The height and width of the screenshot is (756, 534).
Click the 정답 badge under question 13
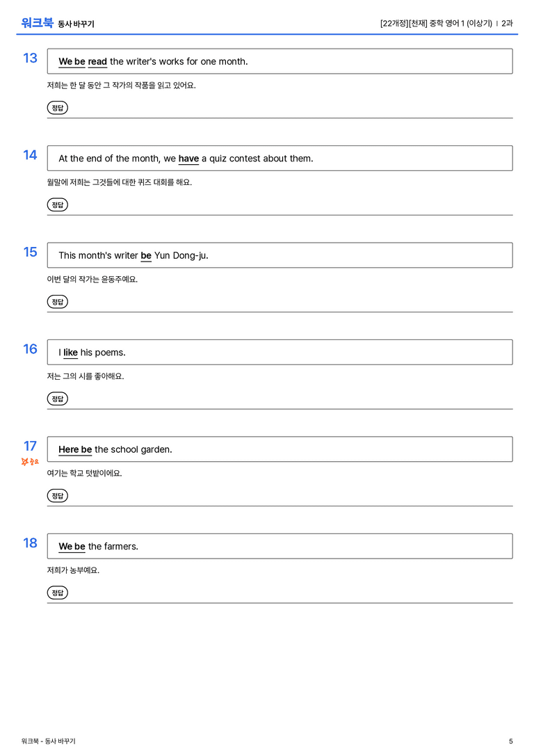coord(57,108)
